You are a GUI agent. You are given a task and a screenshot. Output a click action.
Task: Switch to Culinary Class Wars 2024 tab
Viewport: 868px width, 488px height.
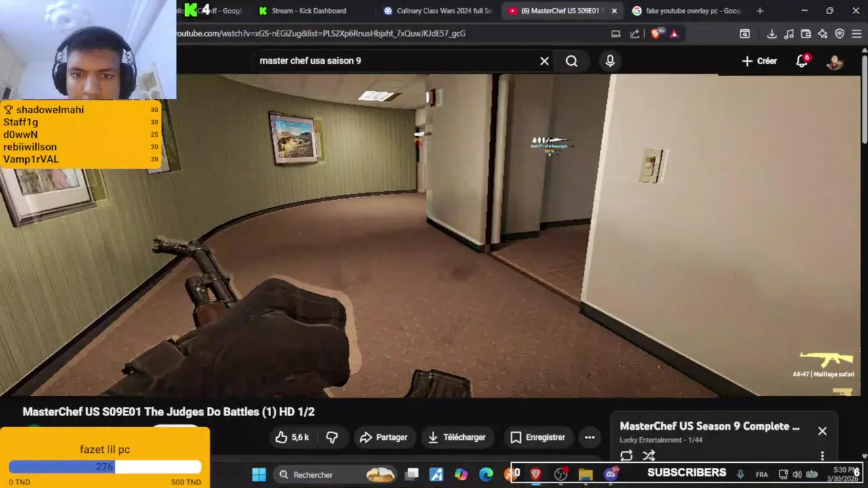pos(437,11)
